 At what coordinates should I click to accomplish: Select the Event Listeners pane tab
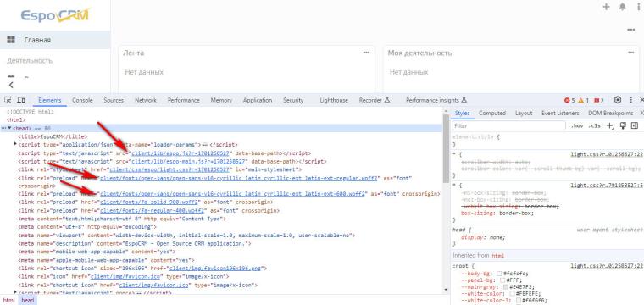tap(560, 113)
